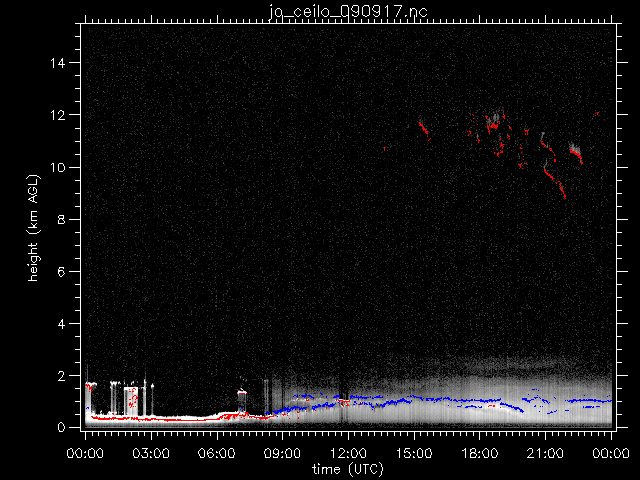Select the 2 km height tick label
This screenshot has height=480, width=640.
[63, 376]
